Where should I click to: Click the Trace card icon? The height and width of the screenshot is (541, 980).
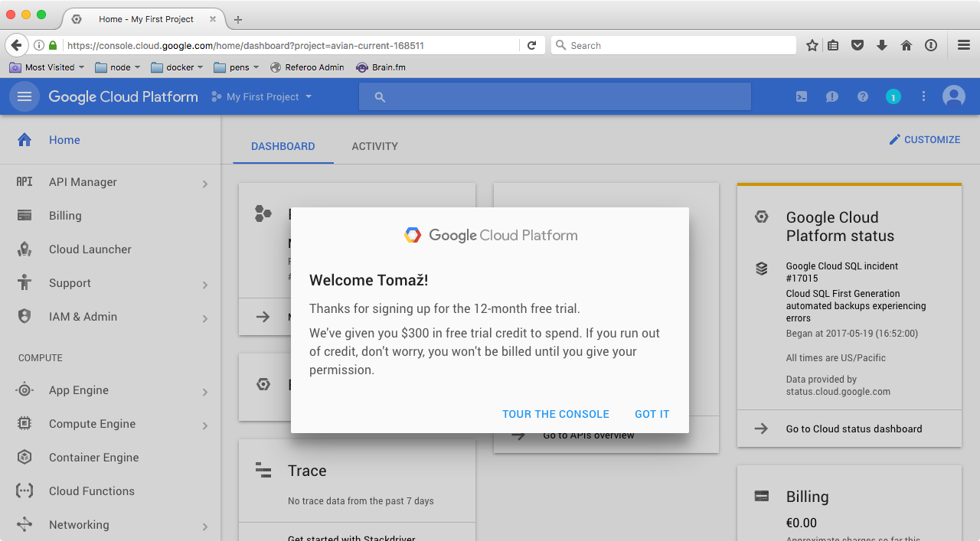pos(263,471)
